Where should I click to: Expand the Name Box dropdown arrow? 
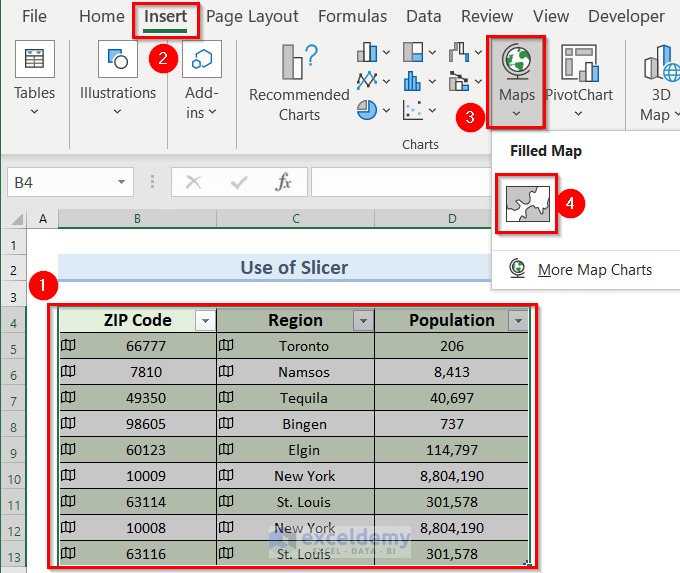tap(122, 182)
